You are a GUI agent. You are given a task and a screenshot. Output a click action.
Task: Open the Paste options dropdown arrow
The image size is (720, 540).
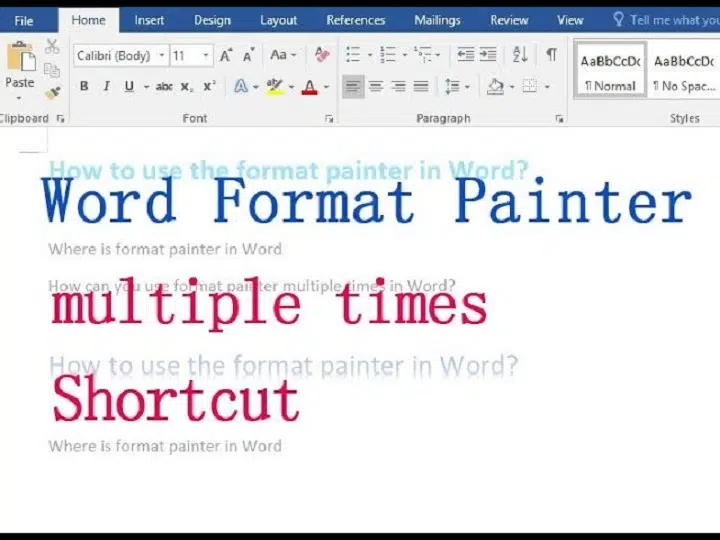[x=19, y=98]
